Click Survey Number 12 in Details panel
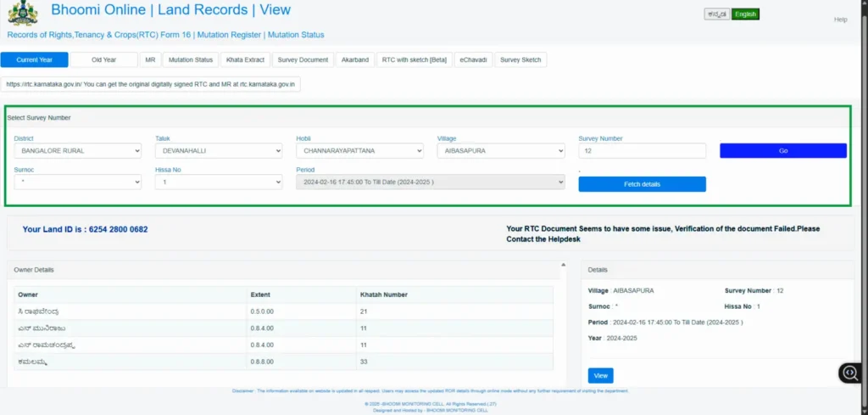 754,290
